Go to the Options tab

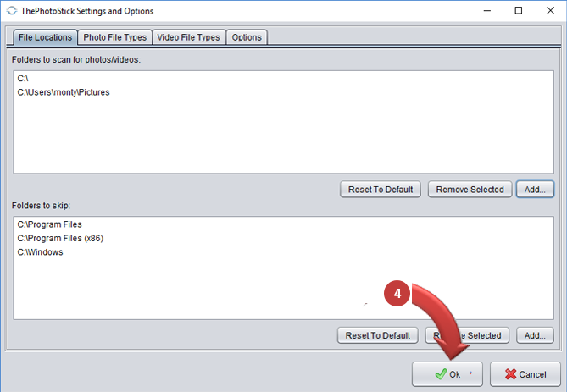tap(247, 37)
